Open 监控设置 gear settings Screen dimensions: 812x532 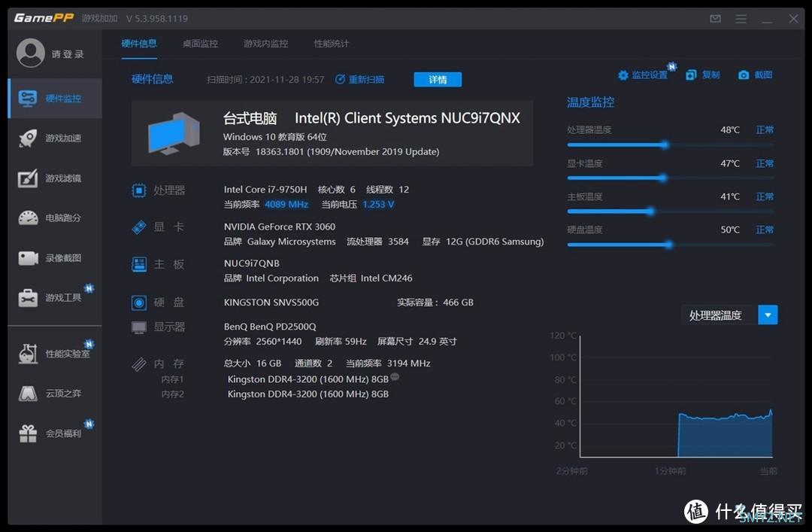coord(643,75)
